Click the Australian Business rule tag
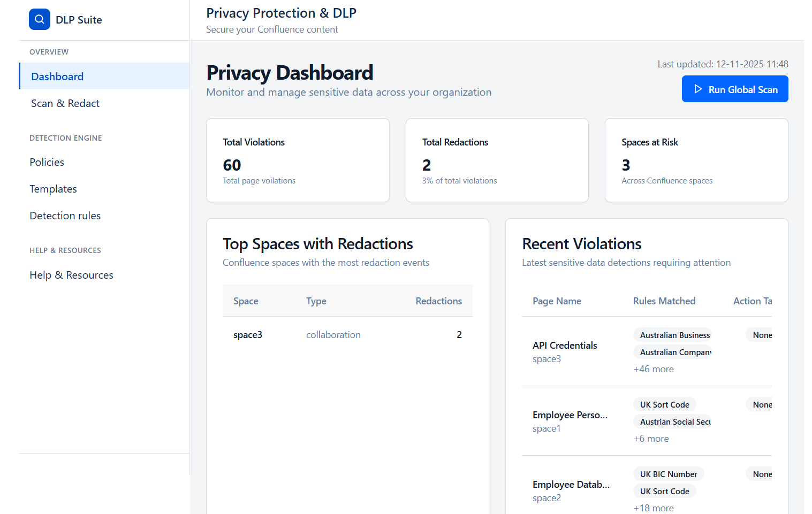The height and width of the screenshot is (514, 812). tap(673, 335)
